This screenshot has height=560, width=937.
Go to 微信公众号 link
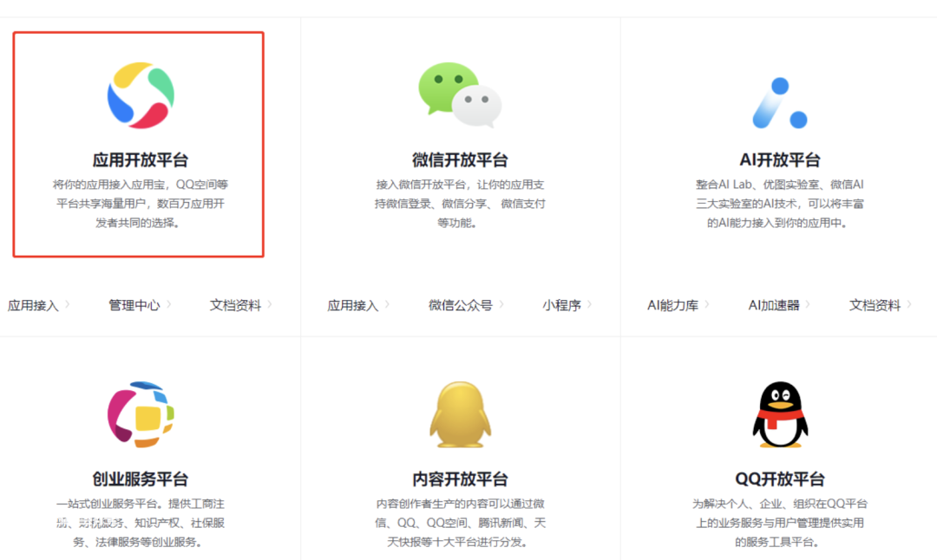[x=461, y=306]
